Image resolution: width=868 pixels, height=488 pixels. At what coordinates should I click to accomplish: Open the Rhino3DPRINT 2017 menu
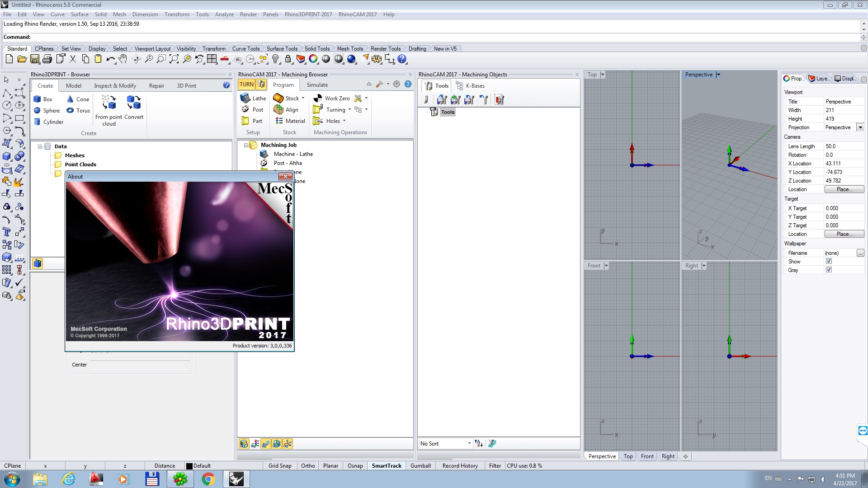click(308, 14)
